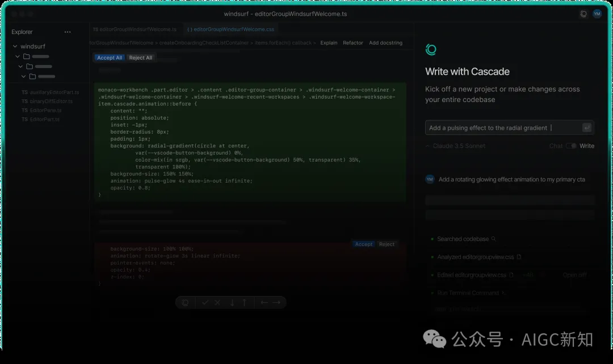Click the file icon next to Analyzed editorgroupview.css
613x364 pixels.
pyautogui.click(x=519, y=257)
